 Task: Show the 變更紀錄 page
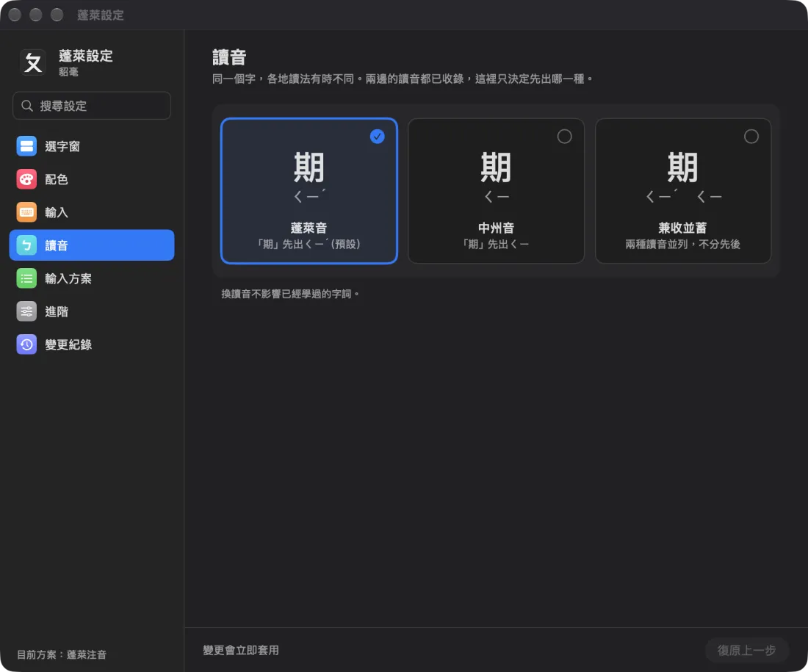[92, 344]
